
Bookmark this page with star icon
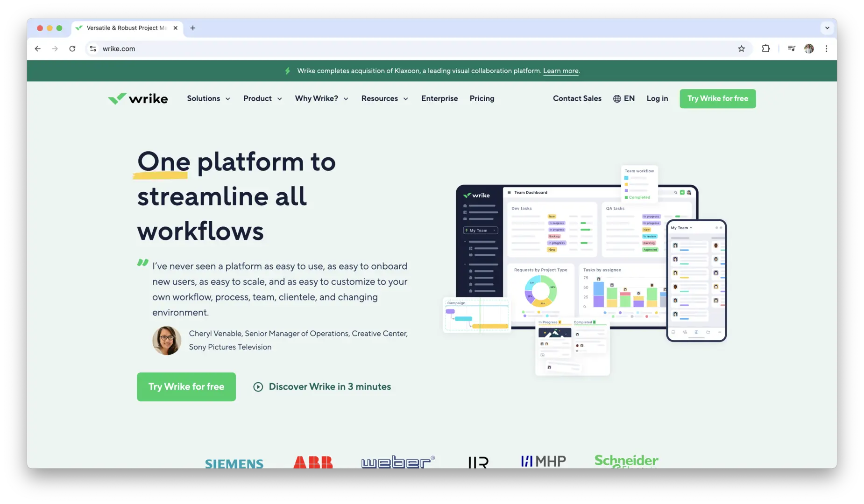[x=741, y=49]
